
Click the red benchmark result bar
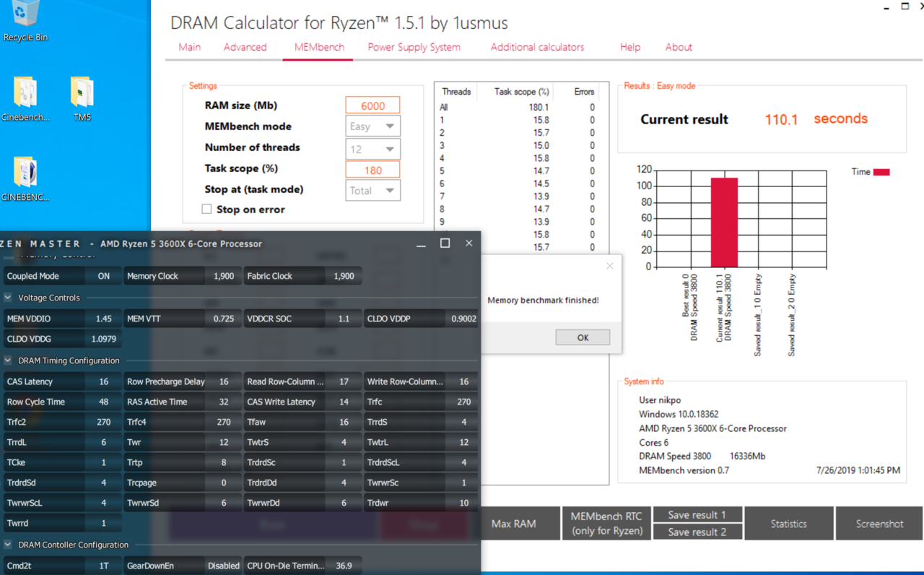point(724,222)
